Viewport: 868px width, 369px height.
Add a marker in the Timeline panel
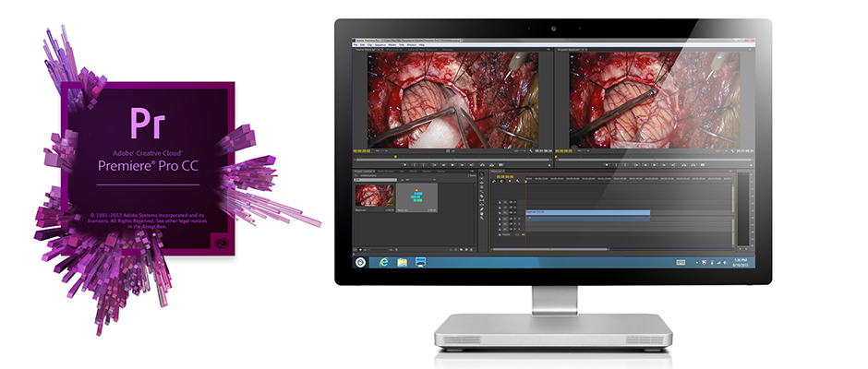[510, 181]
